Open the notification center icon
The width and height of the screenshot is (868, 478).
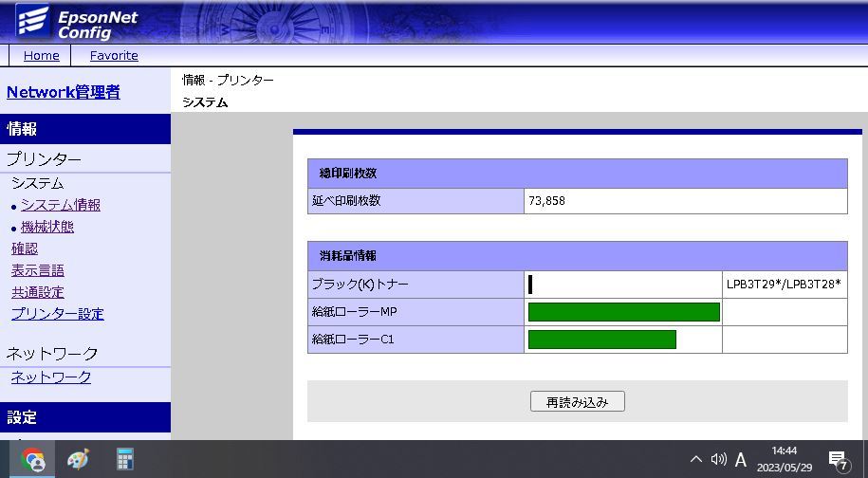pos(839,460)
